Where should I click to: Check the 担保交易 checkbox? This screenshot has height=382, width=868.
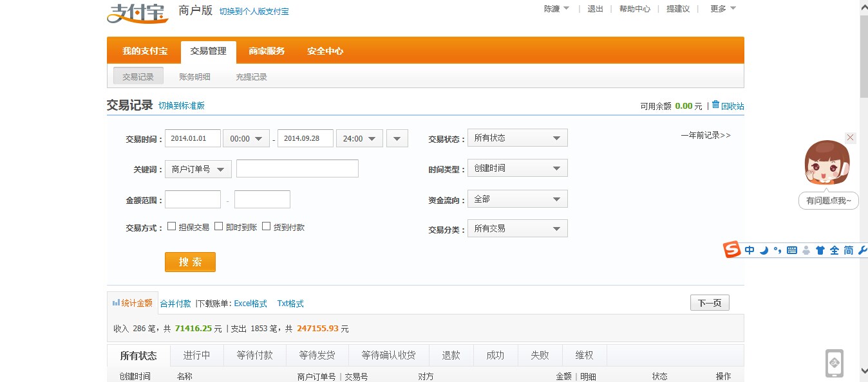coord(172,226)
